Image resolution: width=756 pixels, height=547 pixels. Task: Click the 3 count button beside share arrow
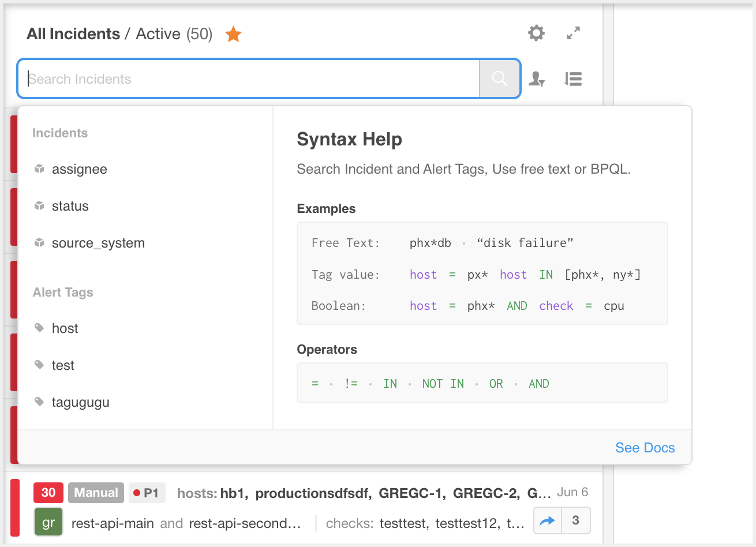pos(575,520)
